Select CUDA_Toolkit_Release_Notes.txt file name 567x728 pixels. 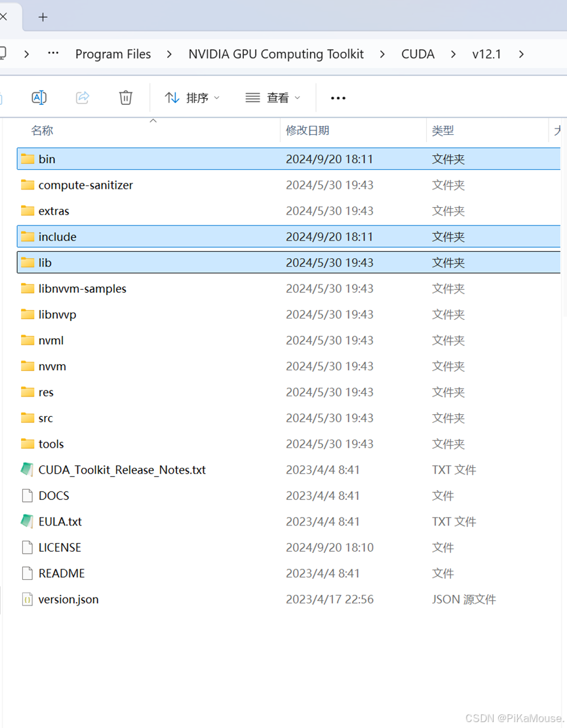tap(122, 470)
